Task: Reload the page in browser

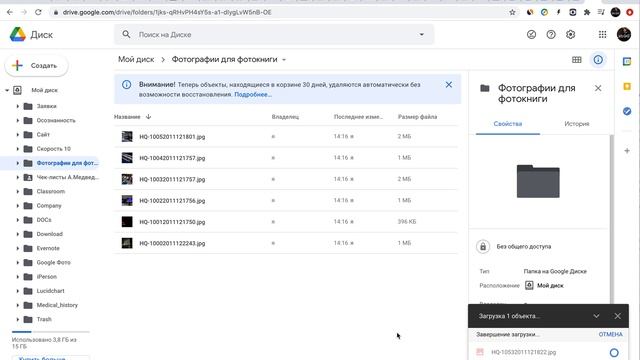Action: [x=38, y=12]
